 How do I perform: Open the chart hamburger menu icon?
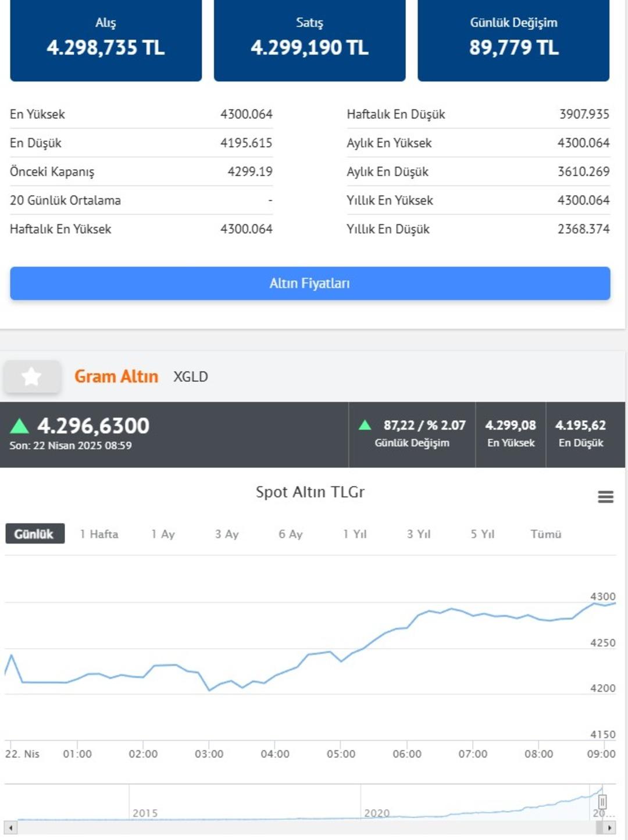point(605,496)
